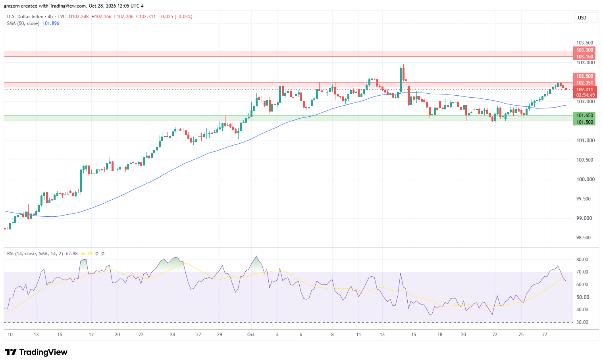Click the 102.351 price label

pos(585,83)
